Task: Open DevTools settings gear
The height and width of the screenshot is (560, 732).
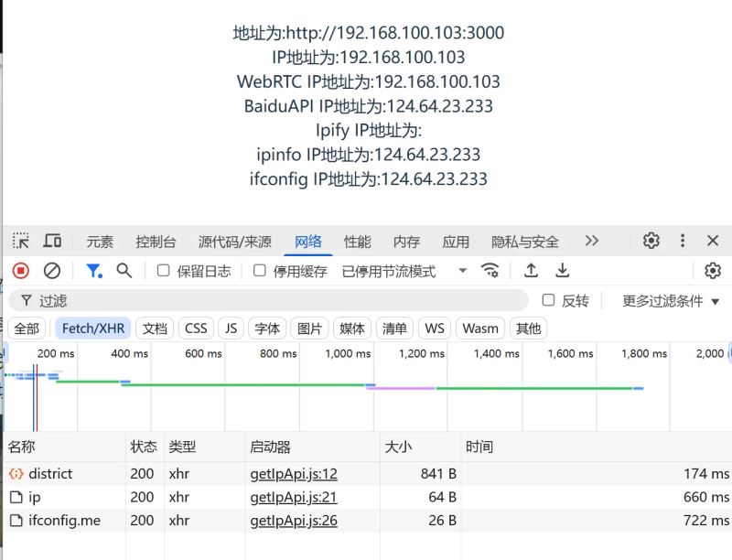Action: point(651,241)
